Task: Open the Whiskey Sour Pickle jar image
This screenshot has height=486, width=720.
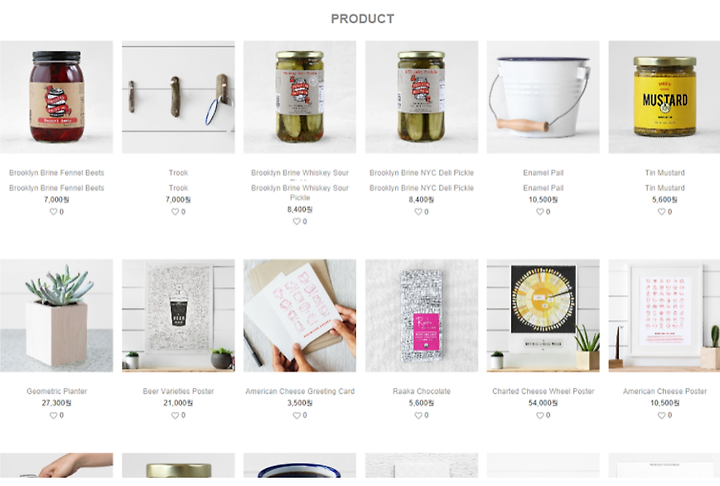Action: tap(300, 97)
